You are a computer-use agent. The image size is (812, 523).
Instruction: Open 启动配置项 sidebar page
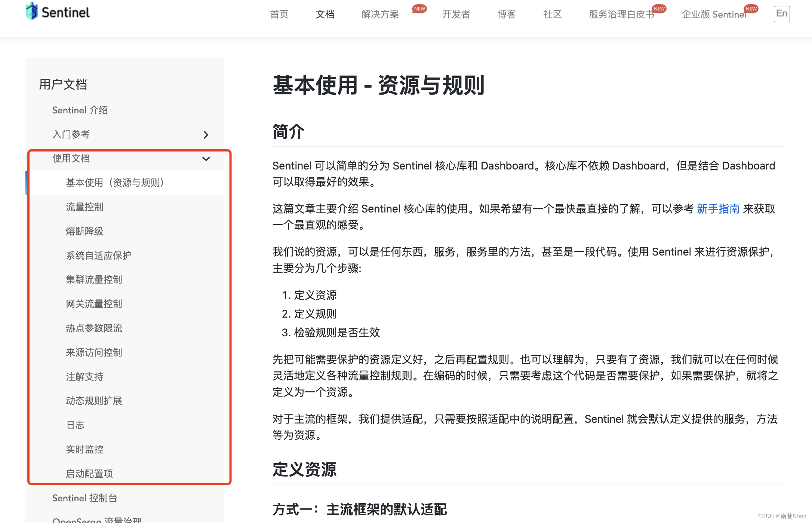click(89, 474)
